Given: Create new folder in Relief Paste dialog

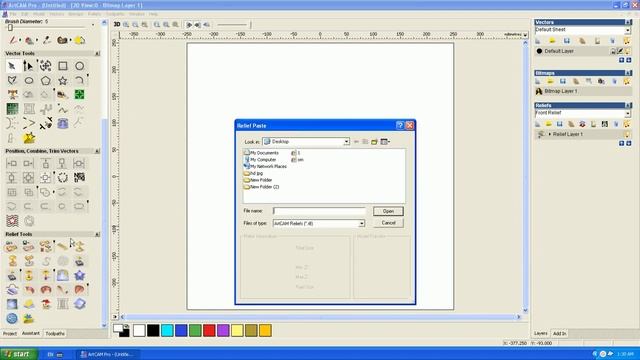Looking at the screenshot, I should [x=374, y=142].
